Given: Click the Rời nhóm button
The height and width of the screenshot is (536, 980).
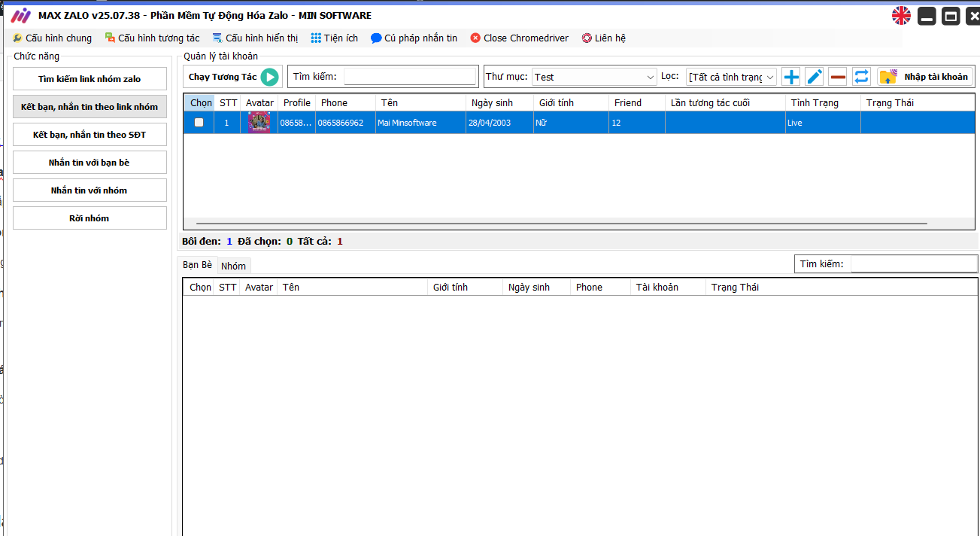Looking at the screenshot, I should [x=90, y=218].
